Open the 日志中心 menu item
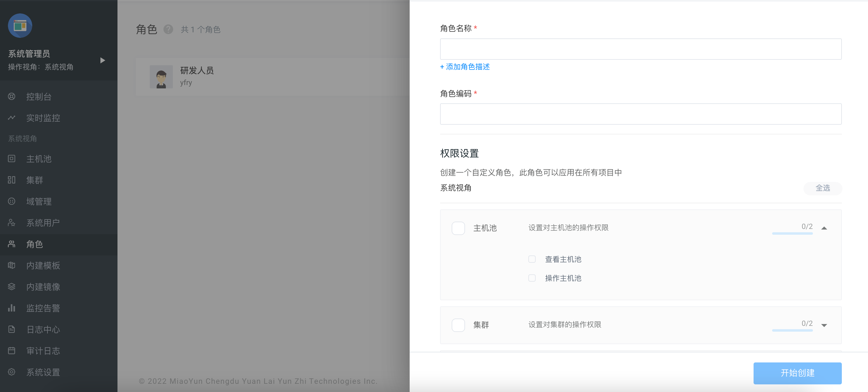The height and width of the screenshot is (392, 868). [43, 329]
